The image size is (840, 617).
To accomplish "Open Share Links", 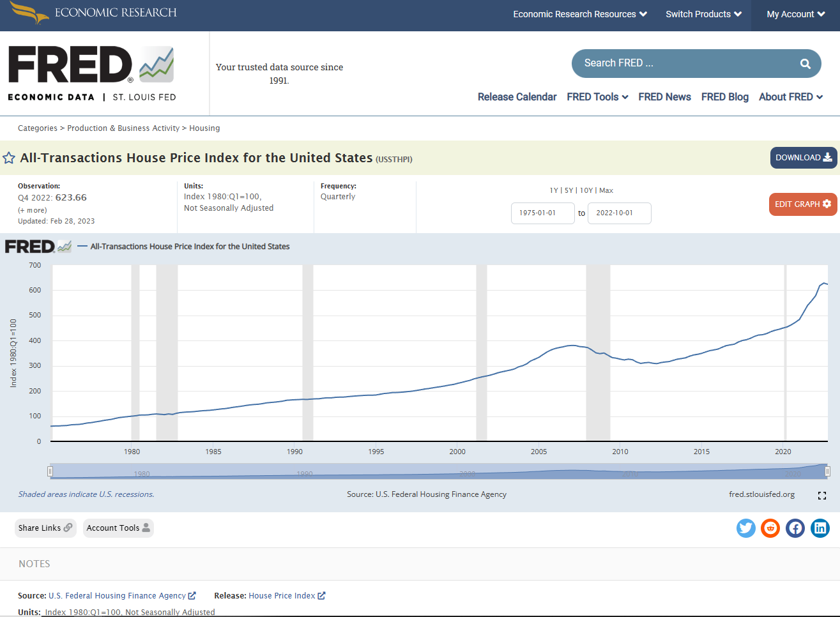I will (x=45, y=528).
